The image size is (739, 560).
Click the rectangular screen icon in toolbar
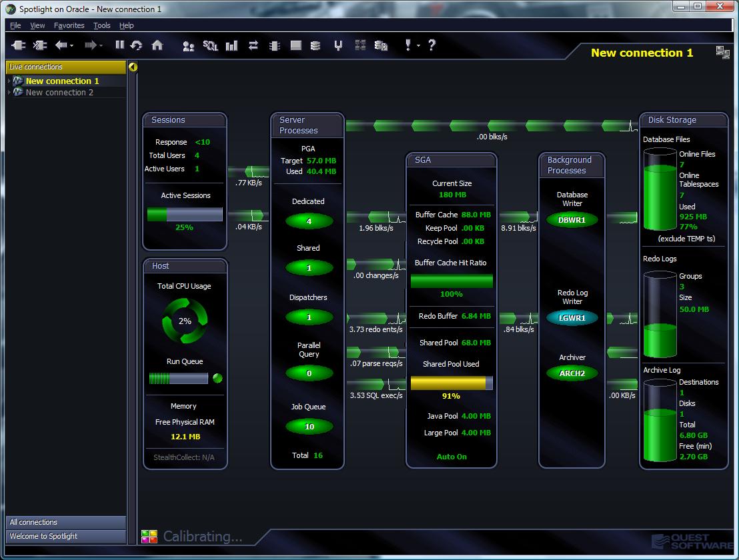[x=296, y=45]
